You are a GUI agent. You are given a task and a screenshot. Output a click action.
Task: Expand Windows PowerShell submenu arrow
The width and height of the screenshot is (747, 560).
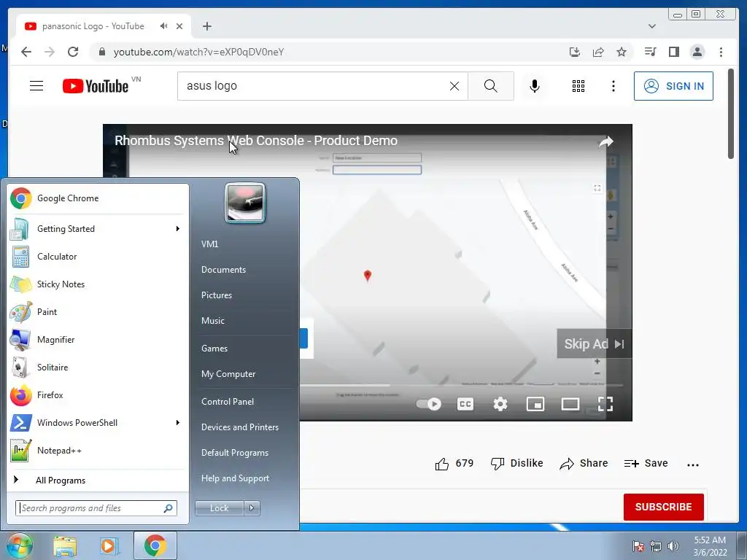178,422
